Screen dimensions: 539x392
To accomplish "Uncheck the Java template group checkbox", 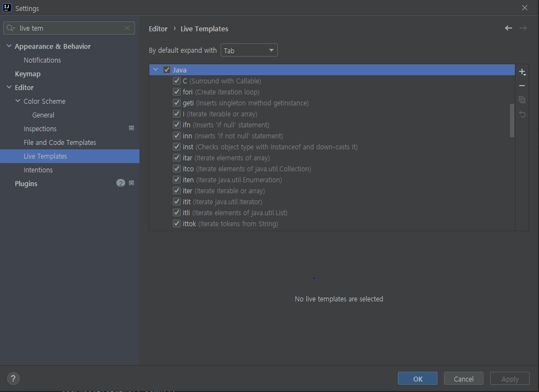I will (x=167, y=70).
